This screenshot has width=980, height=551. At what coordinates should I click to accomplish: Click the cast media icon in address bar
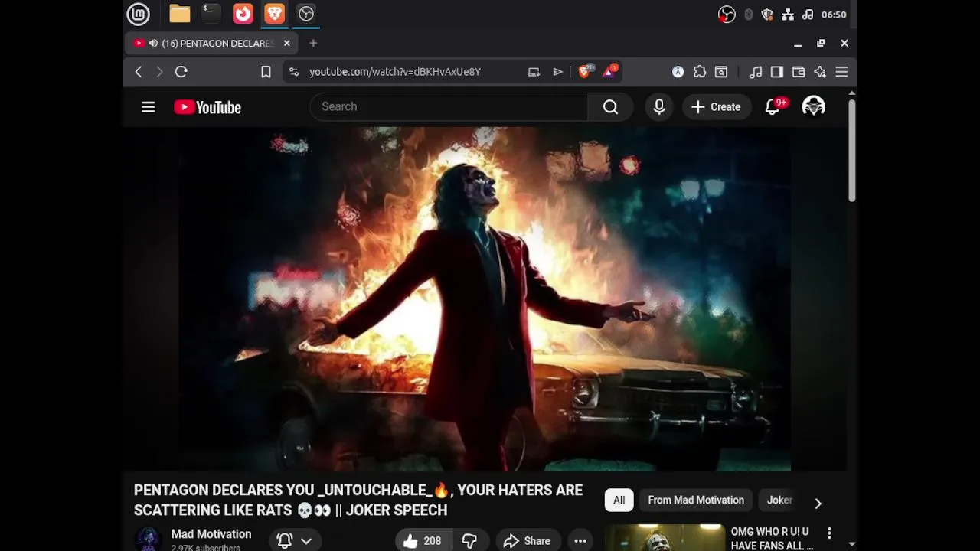pos(534,72)
